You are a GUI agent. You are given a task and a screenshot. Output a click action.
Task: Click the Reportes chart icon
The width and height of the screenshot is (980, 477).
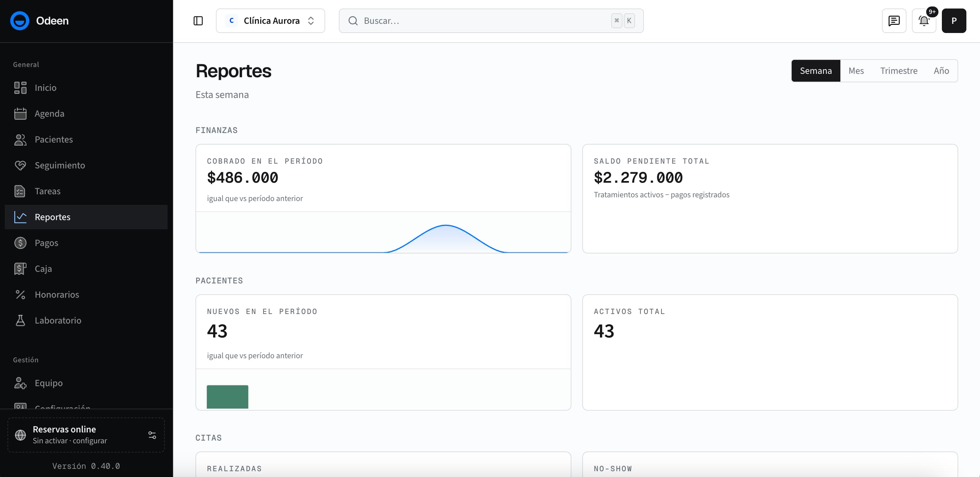click(20, 217)
